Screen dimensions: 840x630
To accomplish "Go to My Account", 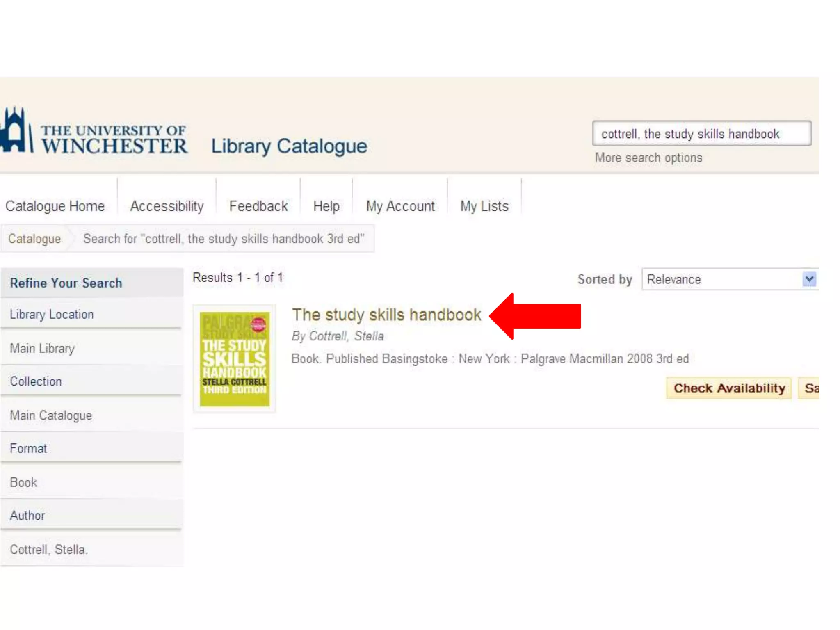I will click(x=400, y=206).
